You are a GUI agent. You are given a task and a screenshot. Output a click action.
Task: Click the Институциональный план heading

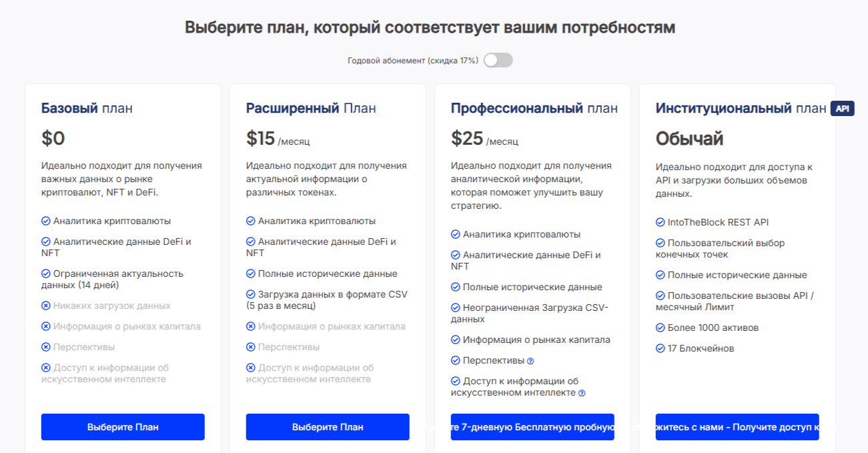point(741,108)
